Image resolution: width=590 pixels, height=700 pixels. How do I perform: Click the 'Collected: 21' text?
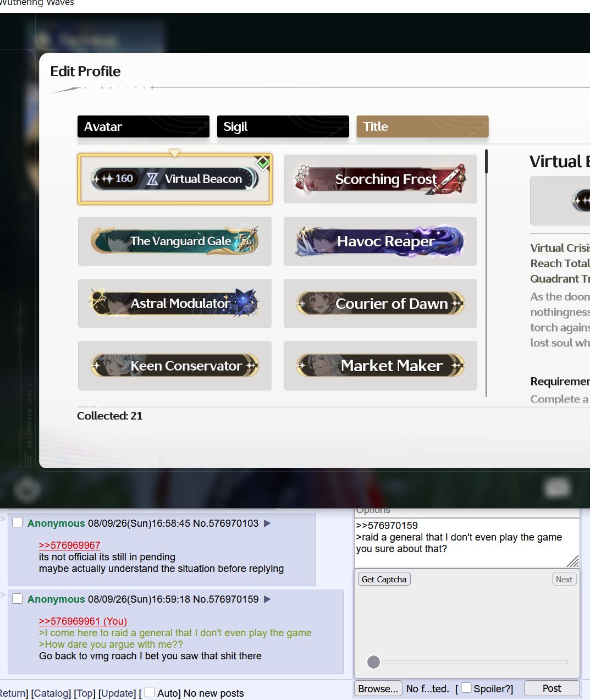pyautogui.click(x=109, y=416)
